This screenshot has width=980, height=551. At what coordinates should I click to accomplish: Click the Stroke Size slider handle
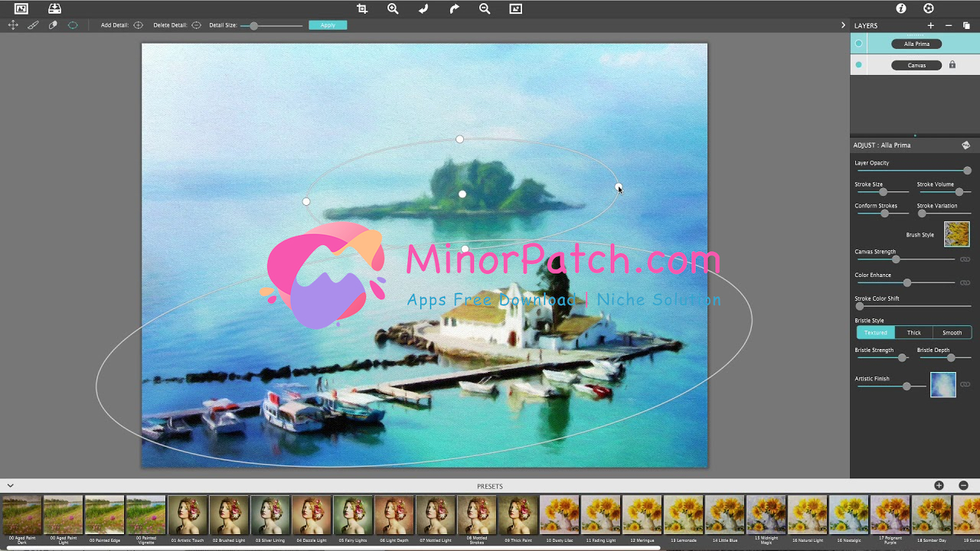pyautogui.click(x=883, y=192)
